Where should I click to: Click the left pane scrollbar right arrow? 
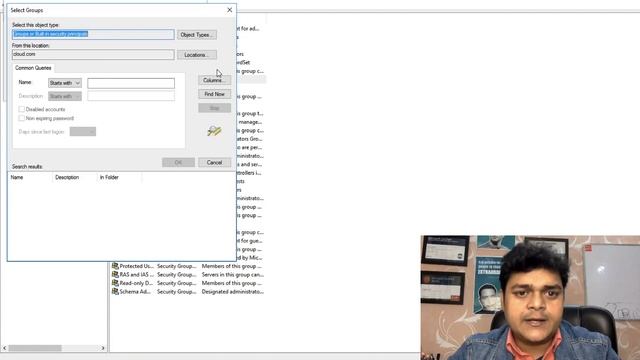point(103,348)
